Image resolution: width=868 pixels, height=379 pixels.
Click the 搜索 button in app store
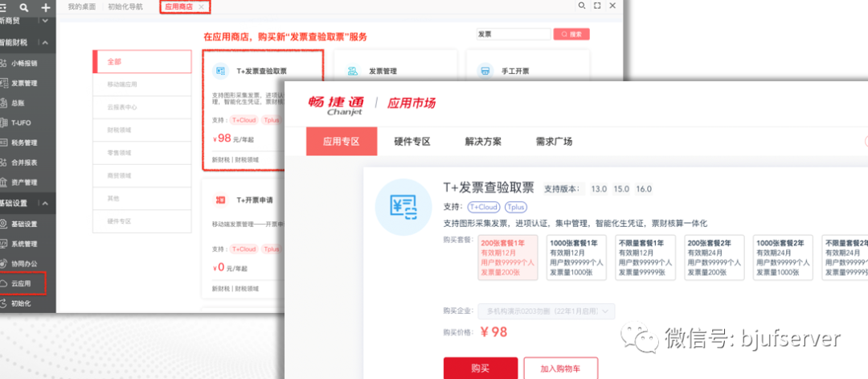click(571, 35)
